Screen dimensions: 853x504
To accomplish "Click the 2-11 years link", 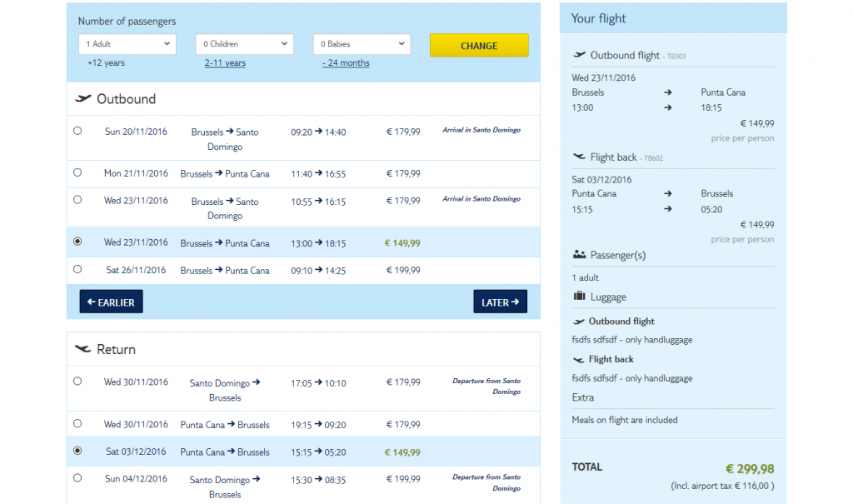I will [225, 63].
